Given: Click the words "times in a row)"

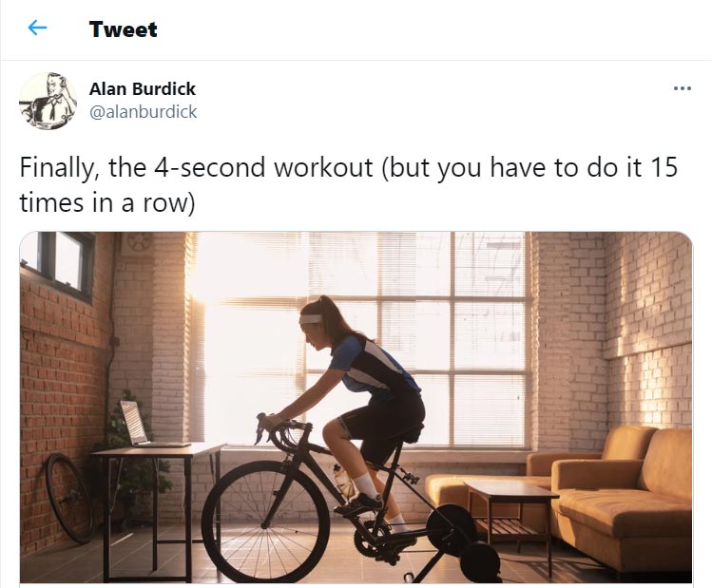Looking at the screenshot, I should [107, 202].
